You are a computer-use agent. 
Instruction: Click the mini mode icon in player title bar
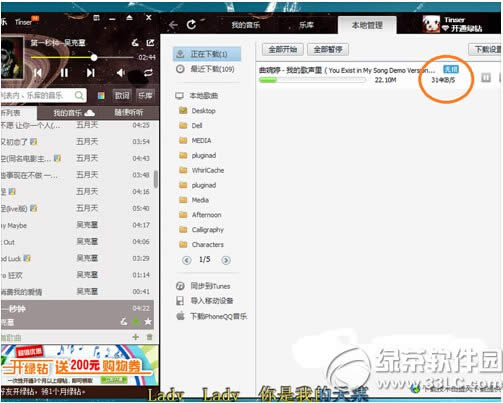(97, 18)
